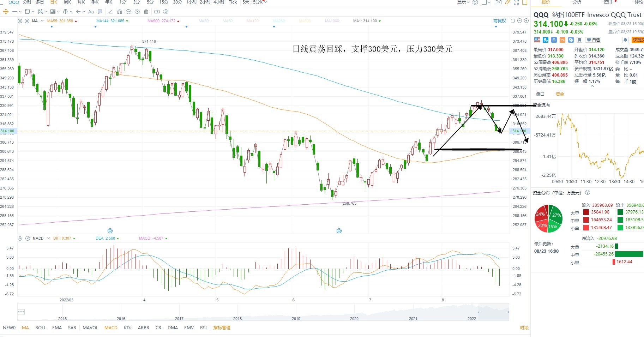Select the trash delete-drawings icon
The height and width of the screenshot is (337, 644).
coord(146,12)
